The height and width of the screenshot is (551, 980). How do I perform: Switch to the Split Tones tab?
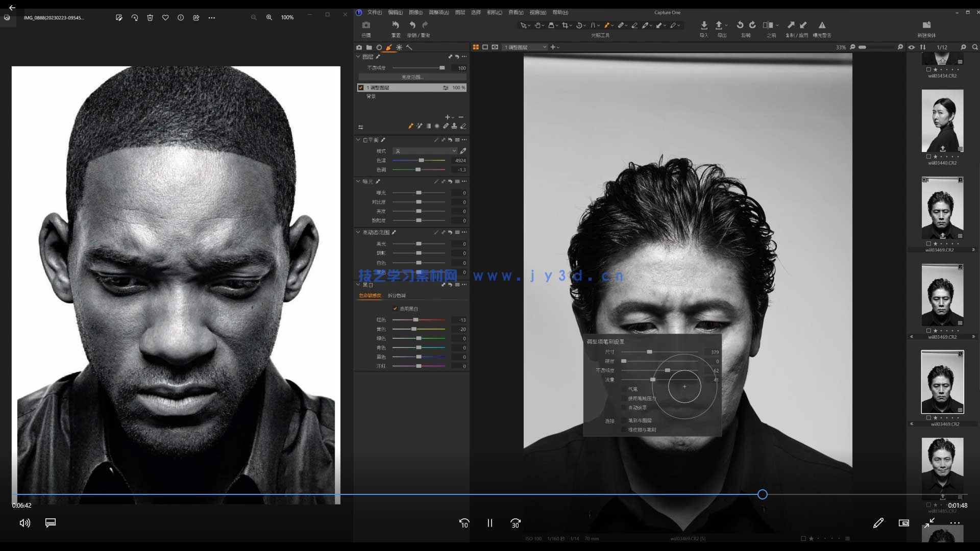point(397,295)
